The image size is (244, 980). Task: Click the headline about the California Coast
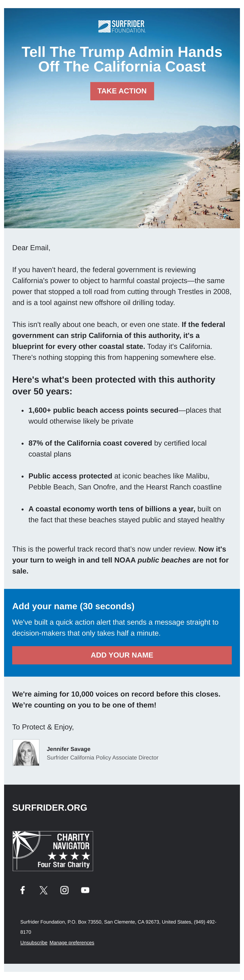coord(122,59)
